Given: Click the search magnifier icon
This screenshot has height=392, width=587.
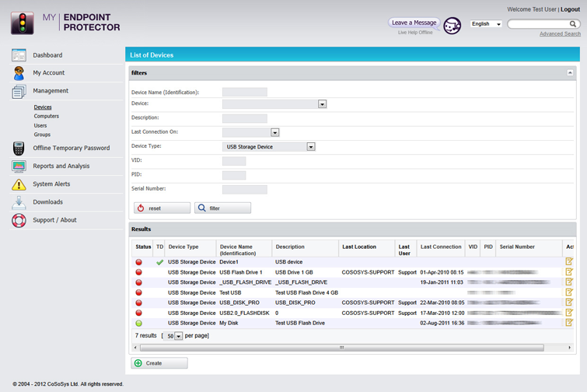Looking at the screenshot, I should (x=573, y=24).
